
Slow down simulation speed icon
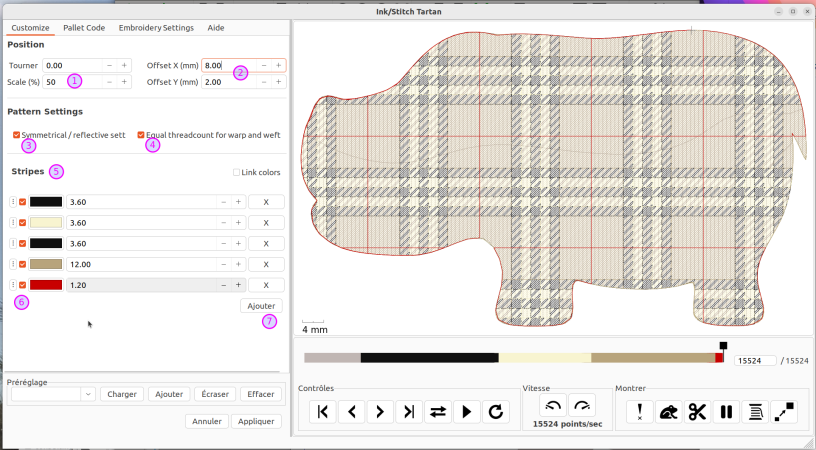553,406
